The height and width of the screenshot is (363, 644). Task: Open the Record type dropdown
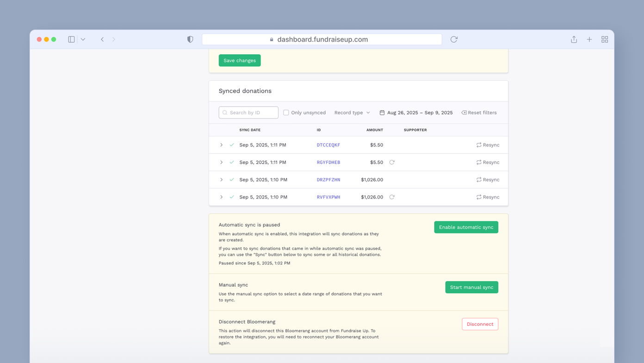point(352,113)
